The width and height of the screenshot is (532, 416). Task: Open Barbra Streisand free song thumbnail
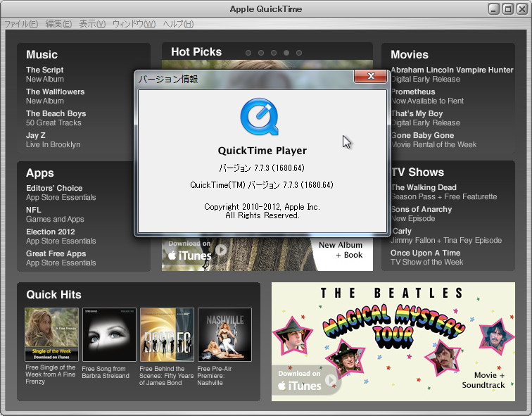109,334
